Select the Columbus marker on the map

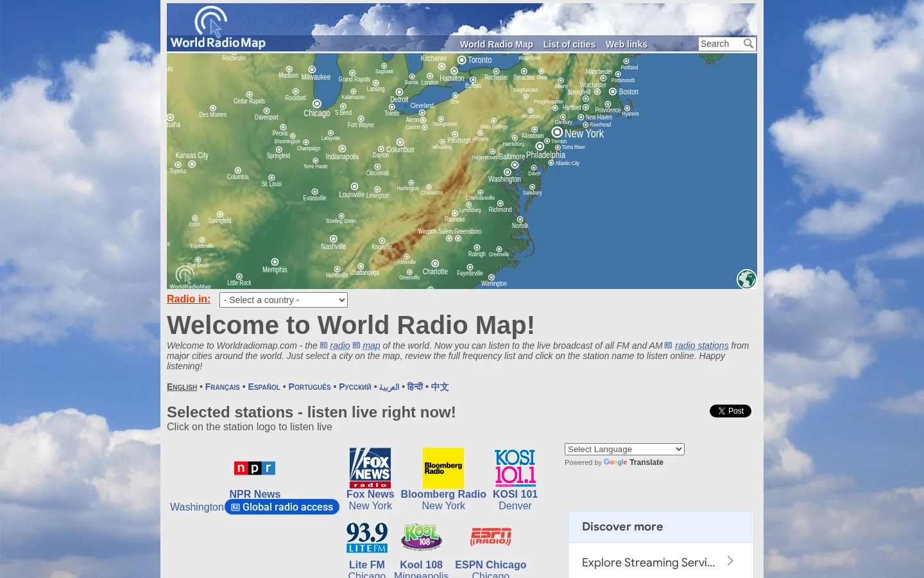pos(400,142)
